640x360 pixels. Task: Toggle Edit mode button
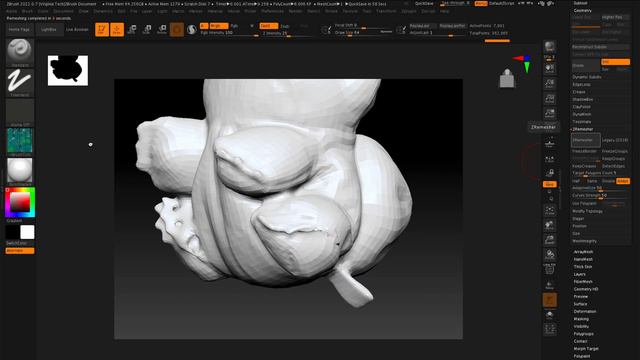click(102, 29)
